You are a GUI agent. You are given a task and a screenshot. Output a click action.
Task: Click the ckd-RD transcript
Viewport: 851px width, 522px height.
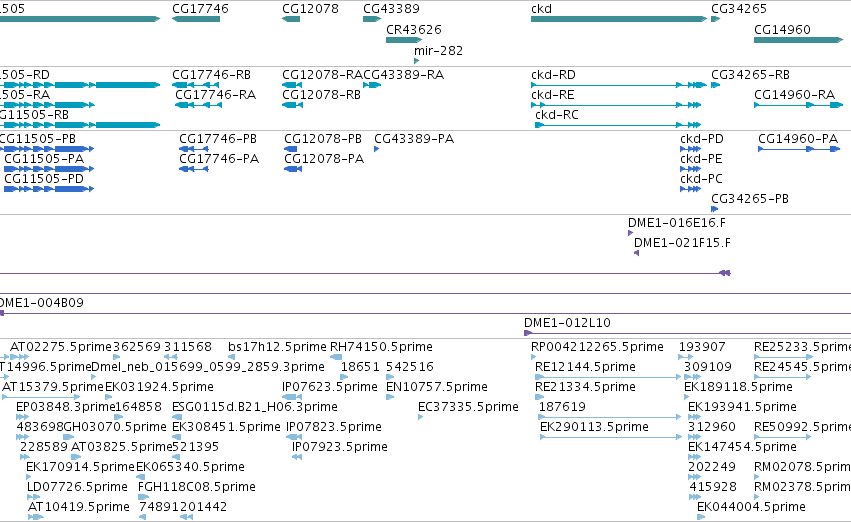(x=619, y=85)
